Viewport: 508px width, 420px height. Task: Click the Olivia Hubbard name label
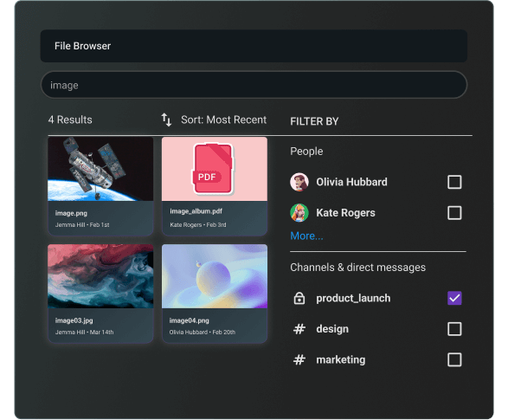tap(351, 182)
